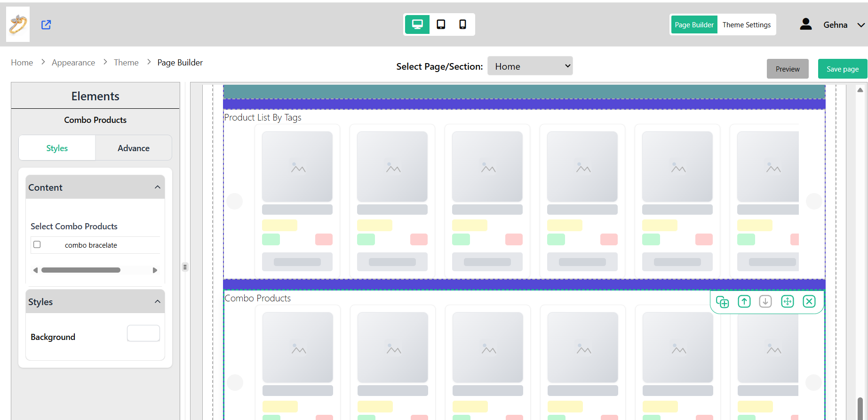Click the gold ring store logo
The image size is (868, 420).
click(x=18, y=24)
